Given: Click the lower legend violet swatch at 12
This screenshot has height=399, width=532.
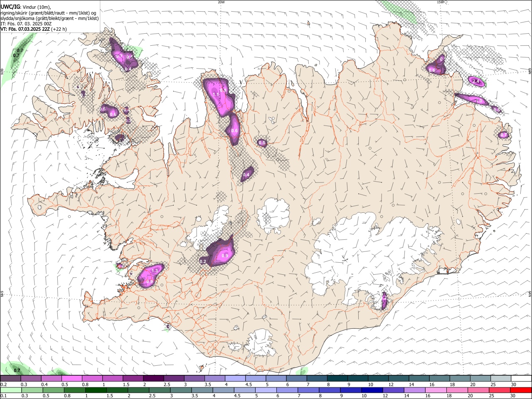Looking at the screenshot, I should click(x=393, y=390).
